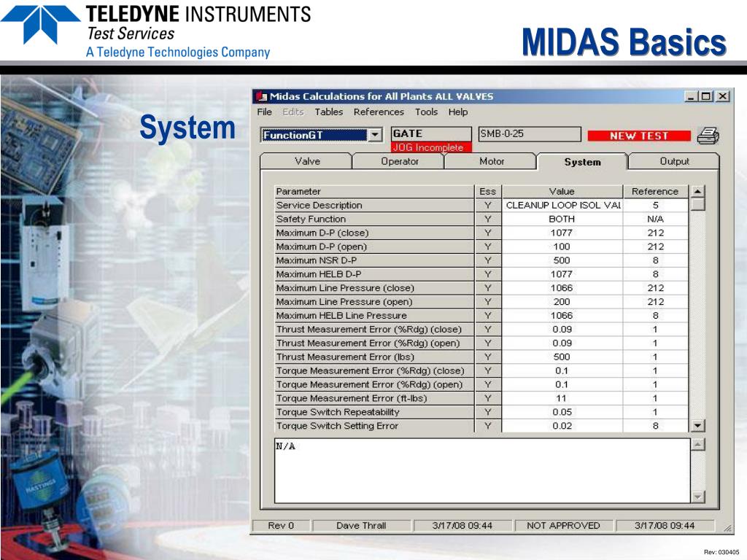The width and height of the screenshot is (747, 560).
Task: Switch to the Operator tab
Action: 399,161
